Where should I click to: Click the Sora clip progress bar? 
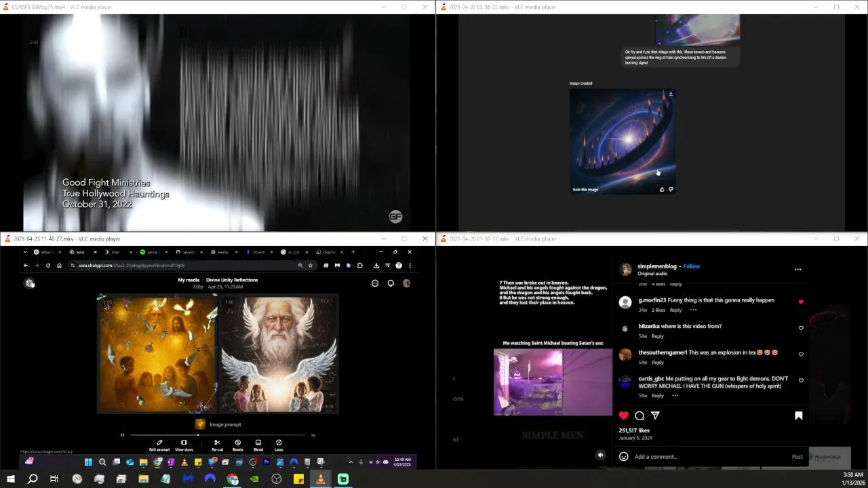coord(218,435)
